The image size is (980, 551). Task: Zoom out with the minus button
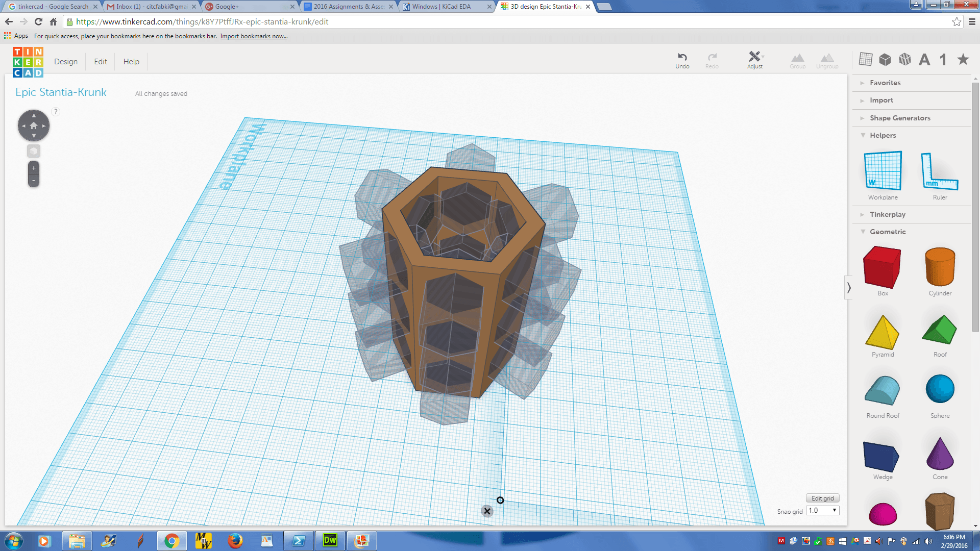tap(34, 181)
